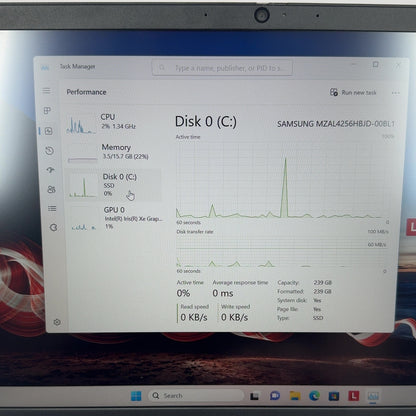Select the Disk 0 (C:) performance entry

pos(113,185)
